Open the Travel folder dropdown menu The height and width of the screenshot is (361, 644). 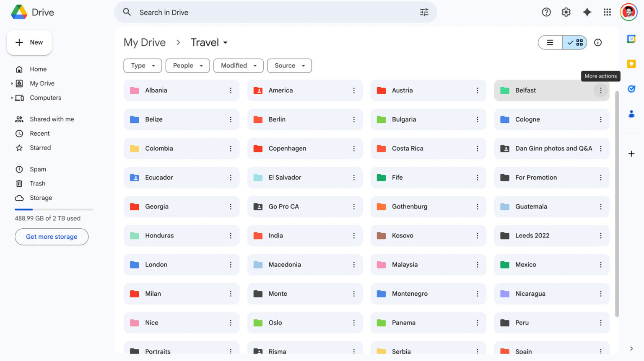[x=209, y=42]
